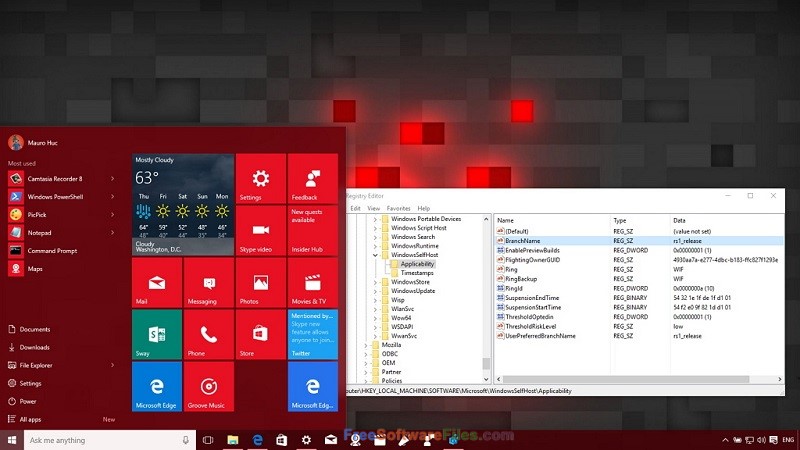Open the Messaging tile
Viewport: 800px width, 450px height.
point(209,283)
